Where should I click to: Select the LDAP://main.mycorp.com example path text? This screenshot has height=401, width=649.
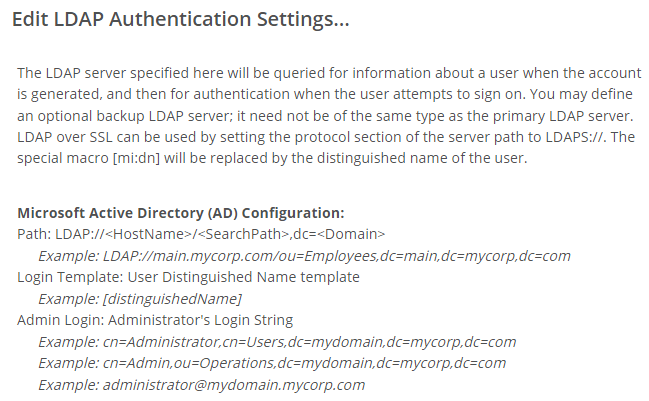click(337, 256)
